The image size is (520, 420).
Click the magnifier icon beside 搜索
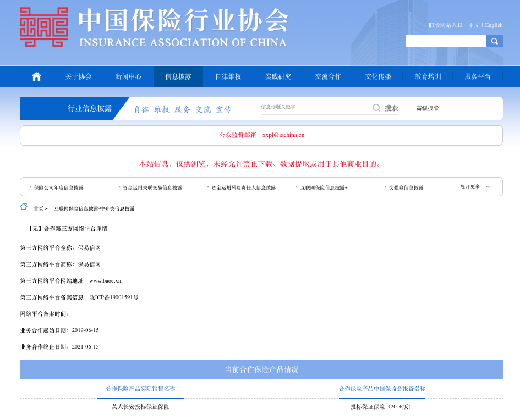(x=376, y=108)
